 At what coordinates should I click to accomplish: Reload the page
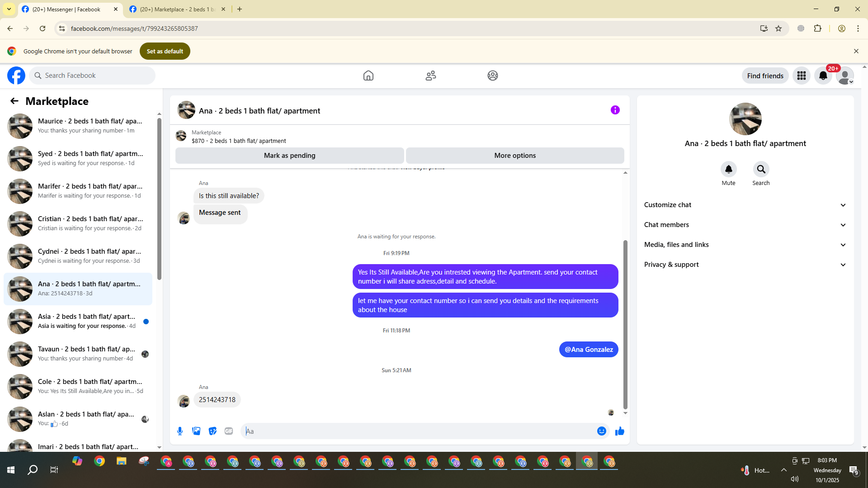42,28
